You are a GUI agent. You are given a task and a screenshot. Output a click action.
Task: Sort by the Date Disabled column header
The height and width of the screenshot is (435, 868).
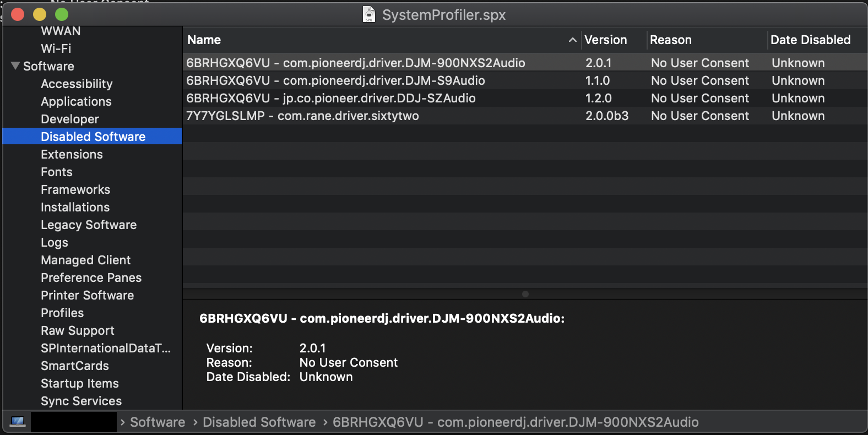(811, 40)
